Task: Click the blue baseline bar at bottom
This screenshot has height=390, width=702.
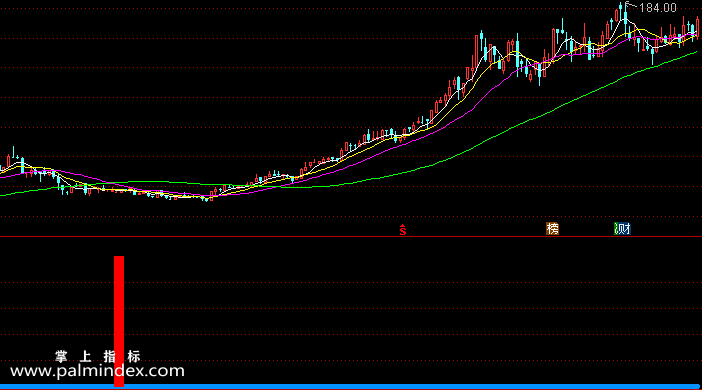Action: pos(351,386)
